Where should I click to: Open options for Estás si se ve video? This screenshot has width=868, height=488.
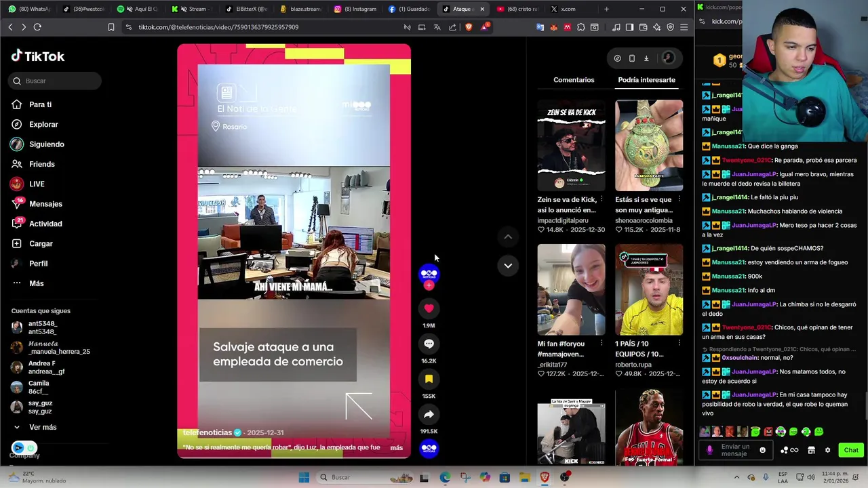click(679, 200)
